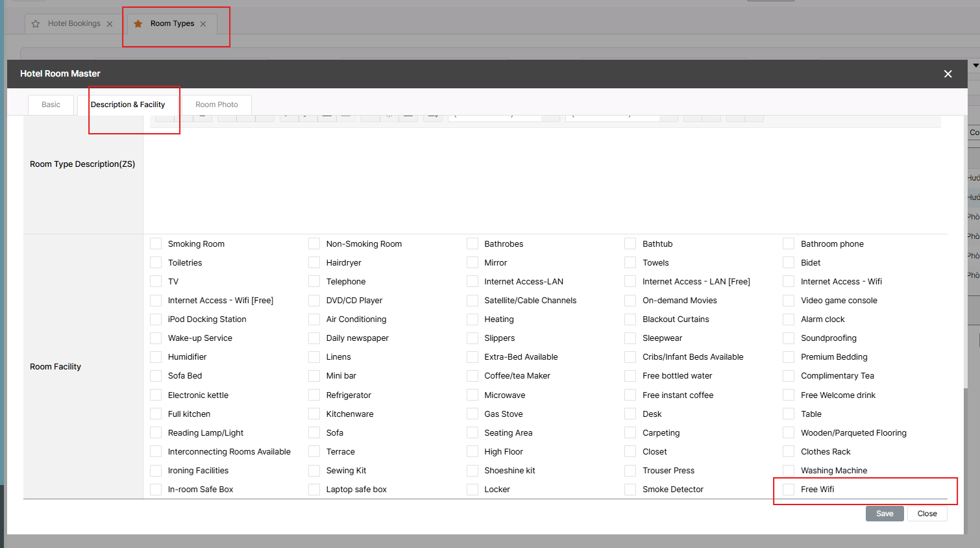Select the Coffee/tea Maker checkbox
This screenshot has width=980, height=548.
(472, 376)
